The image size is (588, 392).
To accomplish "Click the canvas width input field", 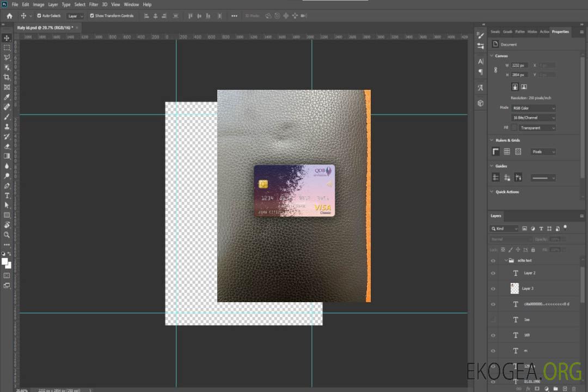I will [x=519, y=65].
